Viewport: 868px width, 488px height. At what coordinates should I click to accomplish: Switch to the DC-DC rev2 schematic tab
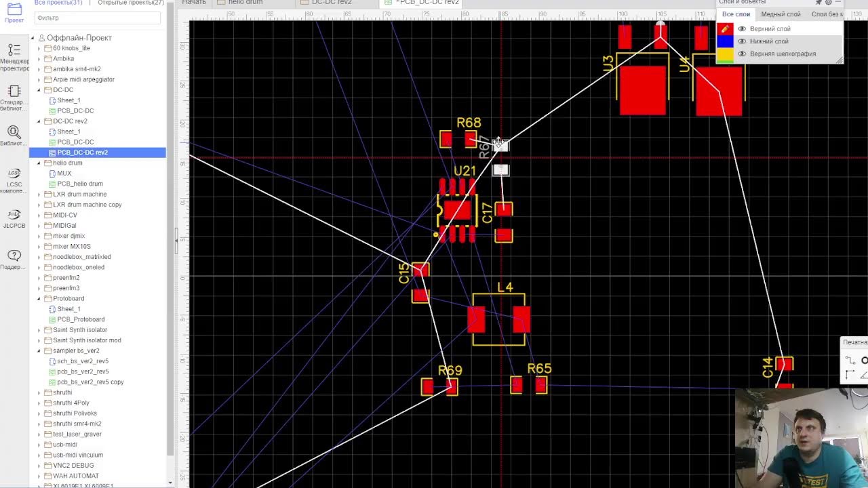click(338, 3)
